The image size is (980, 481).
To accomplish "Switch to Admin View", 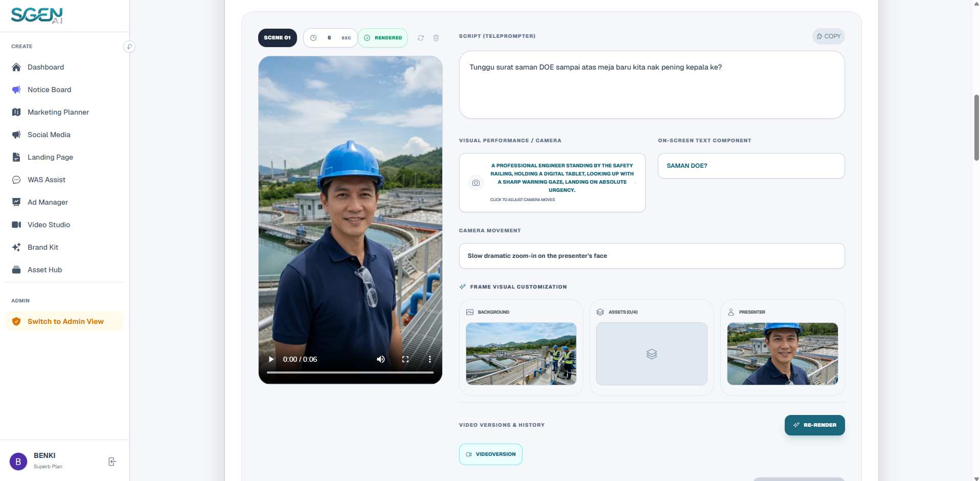I will tap(64, 321).
